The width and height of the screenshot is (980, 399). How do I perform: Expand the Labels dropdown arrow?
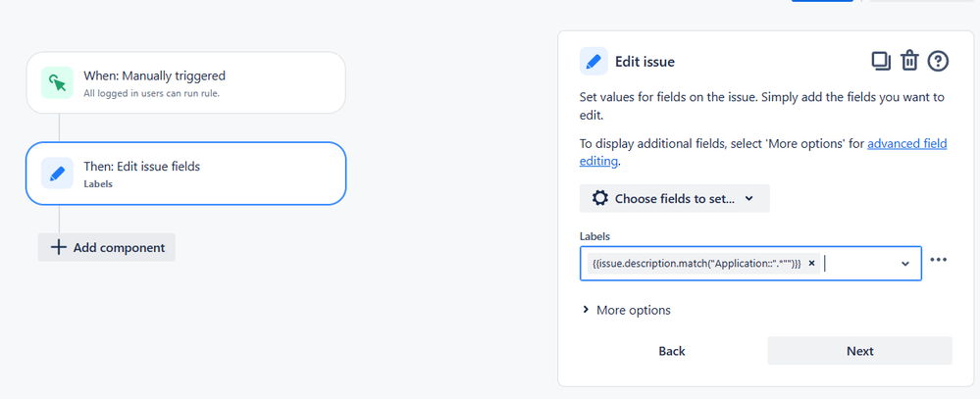[x=904, y=263]
